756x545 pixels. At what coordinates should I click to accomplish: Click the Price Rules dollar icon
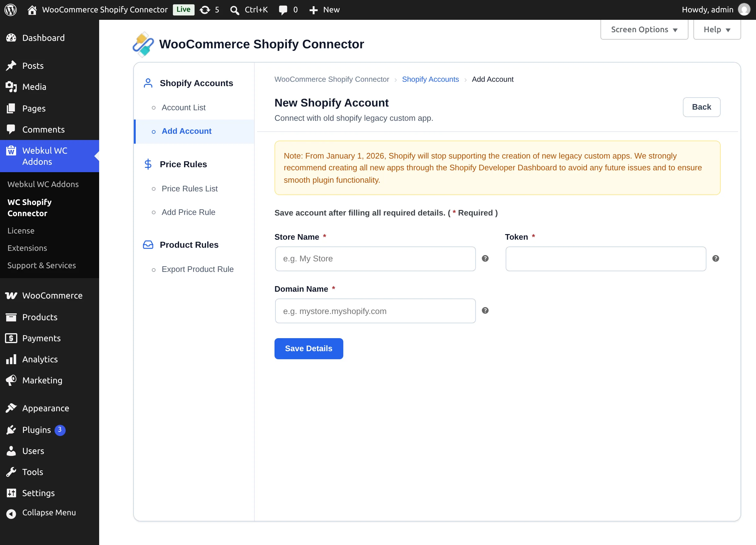point(148,164)
